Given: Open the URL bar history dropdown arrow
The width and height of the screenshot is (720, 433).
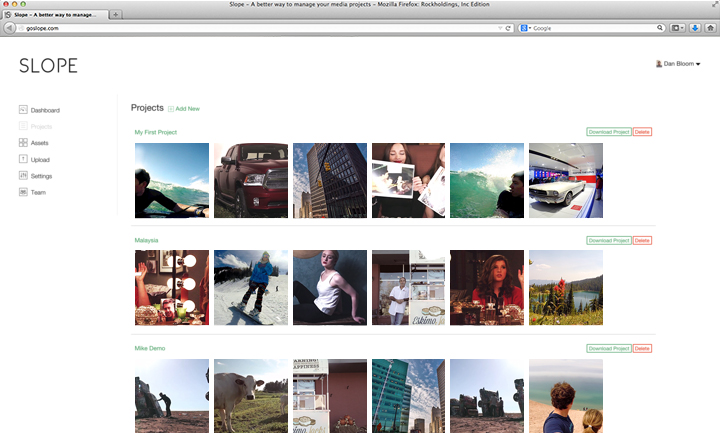Looking at the screenshot, I should (x=499, y=28).
